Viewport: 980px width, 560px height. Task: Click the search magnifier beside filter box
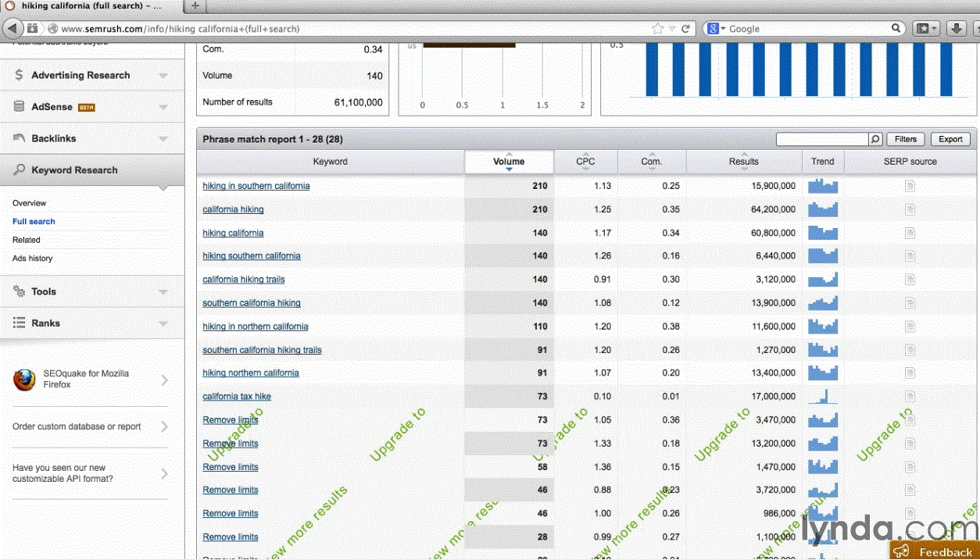click(876, 139)
